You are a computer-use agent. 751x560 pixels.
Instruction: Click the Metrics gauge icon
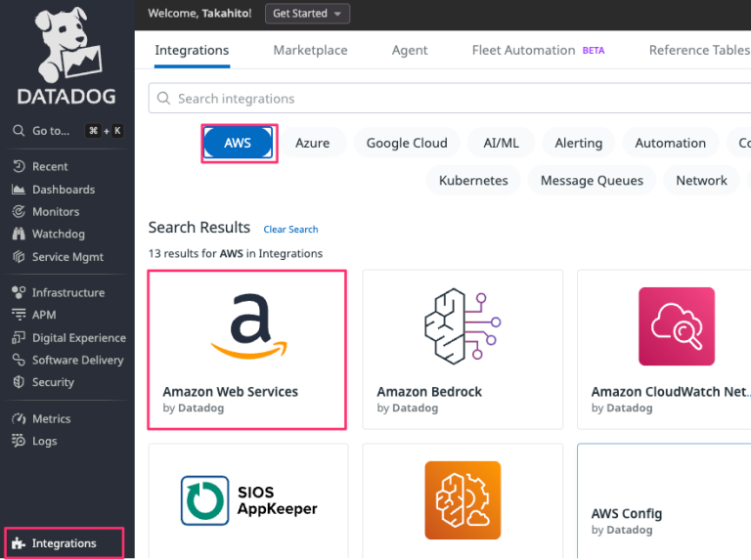pyautogui.click(x=19, y=419)
